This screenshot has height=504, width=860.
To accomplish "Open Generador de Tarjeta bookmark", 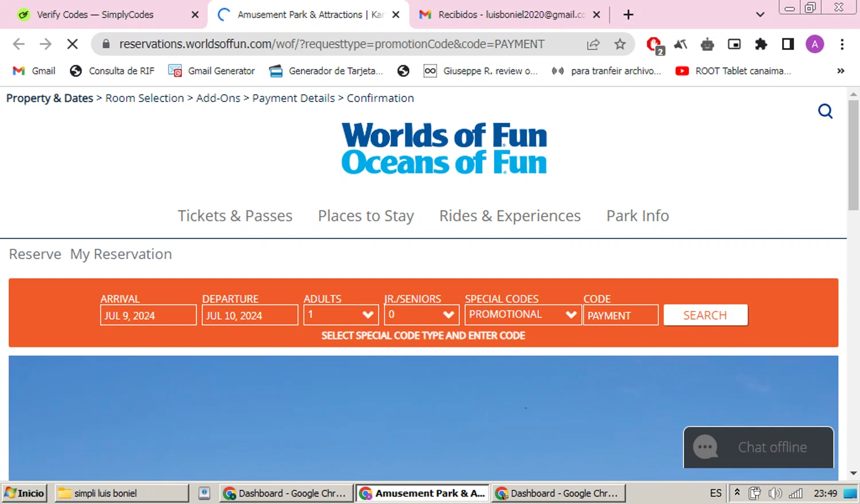I will click(326, 71).
